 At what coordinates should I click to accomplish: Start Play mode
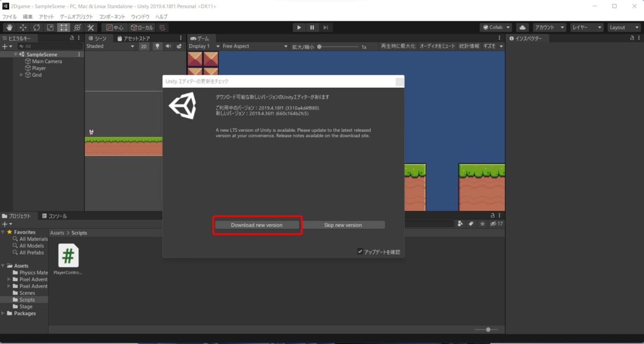[x=299, y=28]
